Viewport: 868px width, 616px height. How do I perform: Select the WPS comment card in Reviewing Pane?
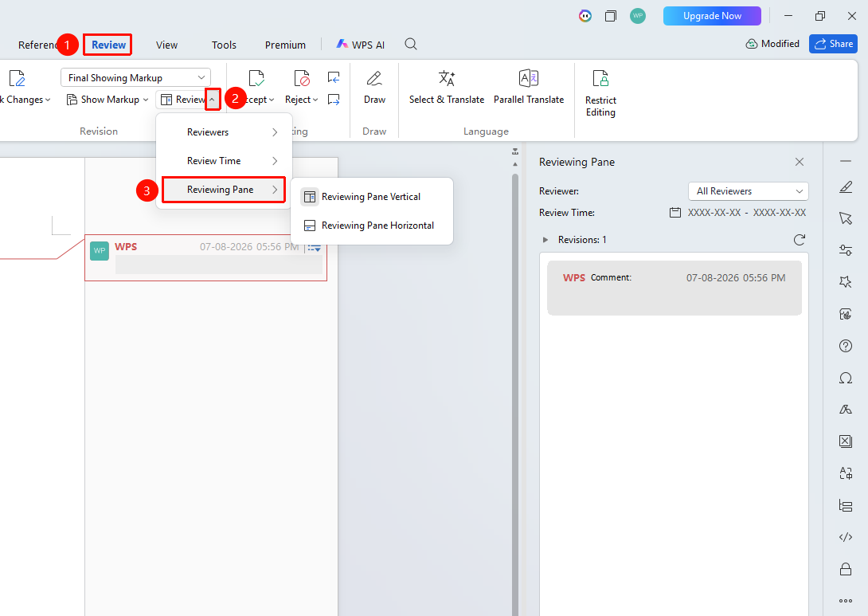[x=674, y=288]
